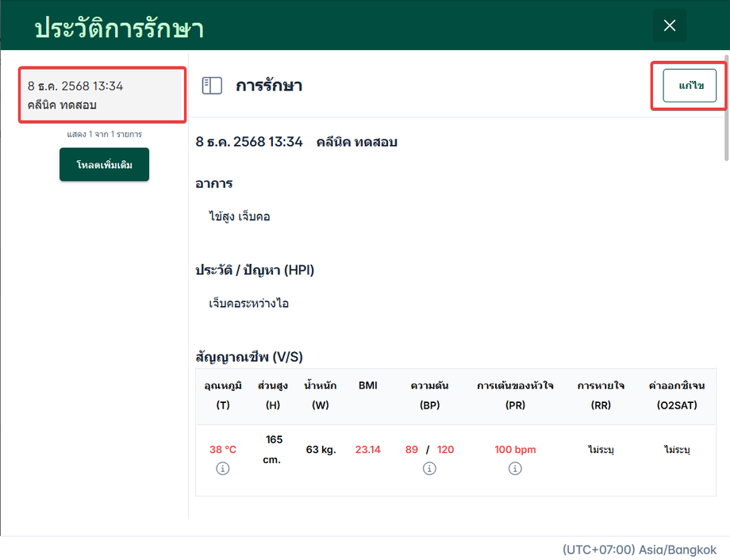Click ไม่ระบุ under การหายใจ (RR)
The image size is (730, 560).
click(601, 450)
